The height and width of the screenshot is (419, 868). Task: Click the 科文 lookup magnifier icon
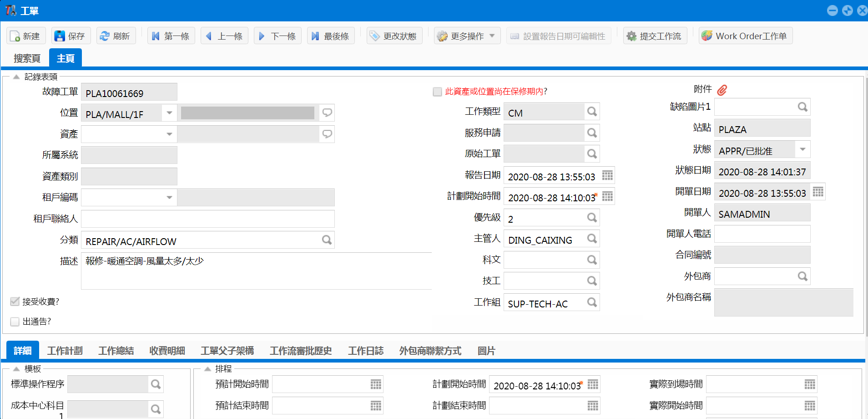(592, 260)
